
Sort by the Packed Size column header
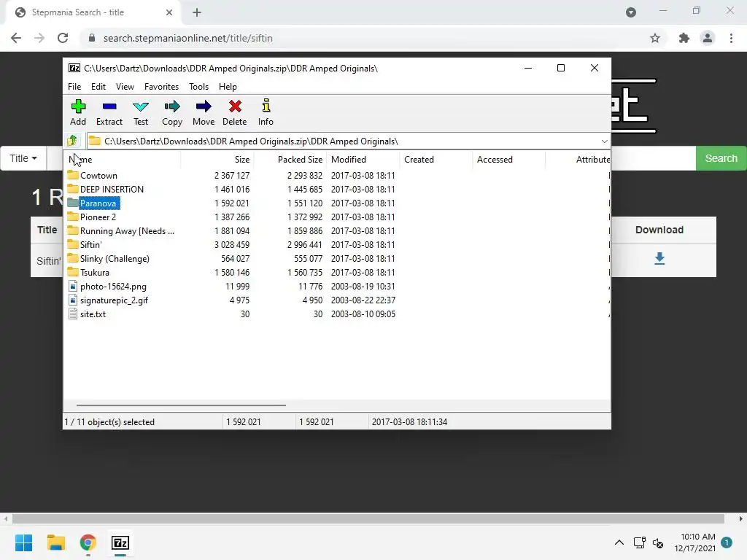point(290,160)
